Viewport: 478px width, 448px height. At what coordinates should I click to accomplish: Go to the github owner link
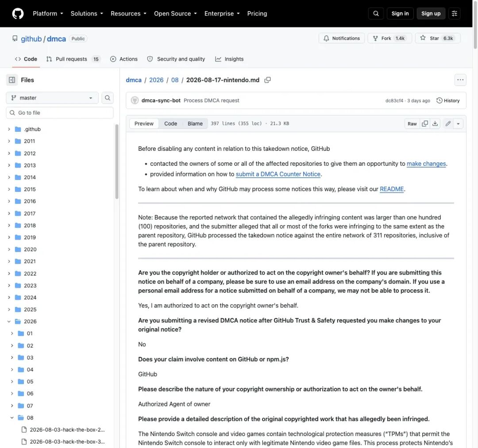[x=31, y=38]
